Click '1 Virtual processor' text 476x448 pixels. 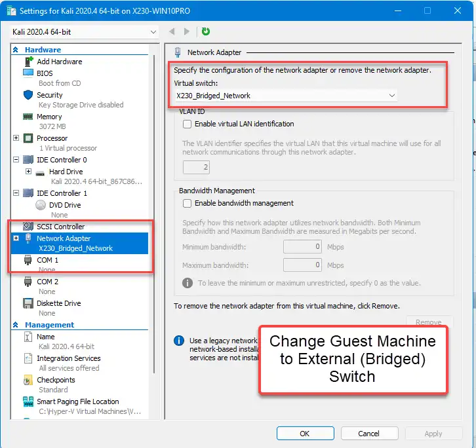point(68,148)
